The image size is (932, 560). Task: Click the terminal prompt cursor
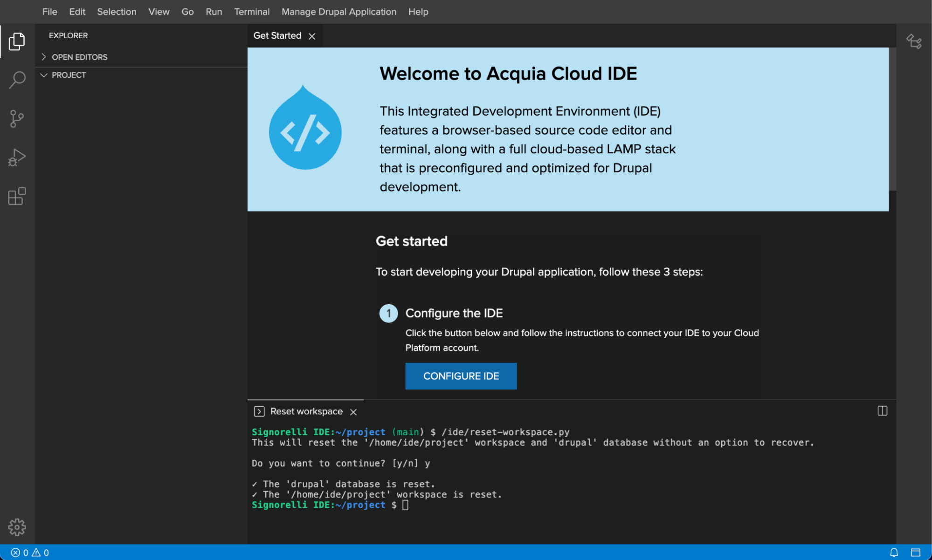pos(405,505)
